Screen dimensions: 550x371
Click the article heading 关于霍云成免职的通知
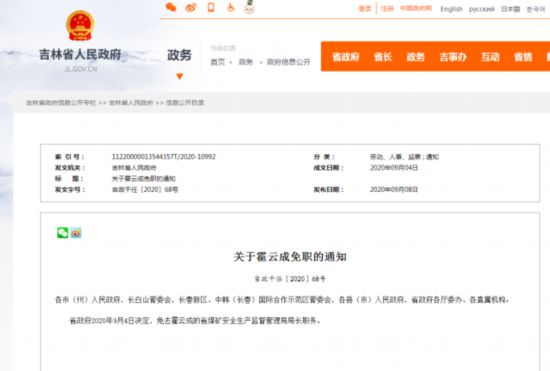pos(290,257)
